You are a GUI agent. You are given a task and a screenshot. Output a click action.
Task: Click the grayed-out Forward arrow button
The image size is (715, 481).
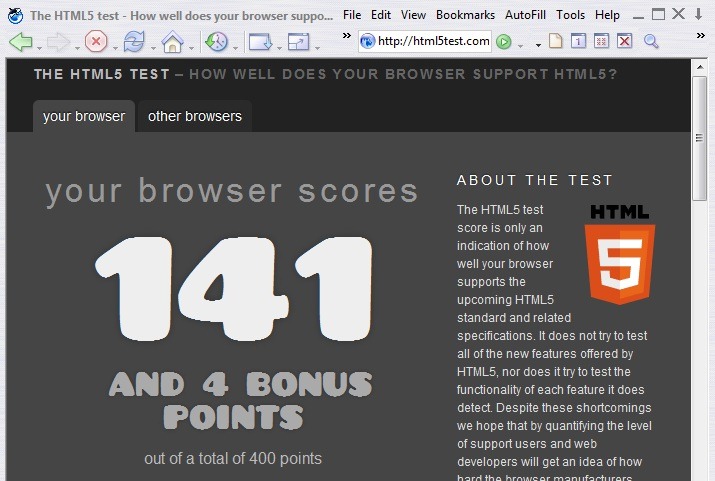point(58,42)
